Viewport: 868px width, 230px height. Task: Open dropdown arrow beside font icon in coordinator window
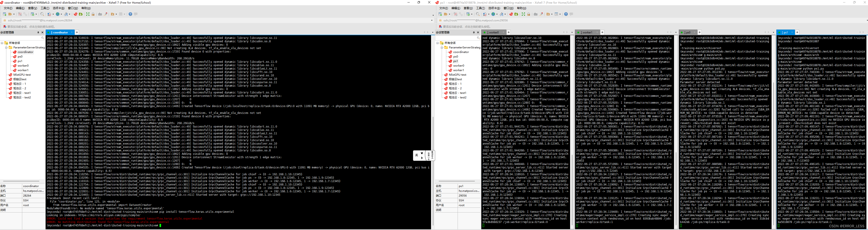pyautogui.click(x=70, y=14)
